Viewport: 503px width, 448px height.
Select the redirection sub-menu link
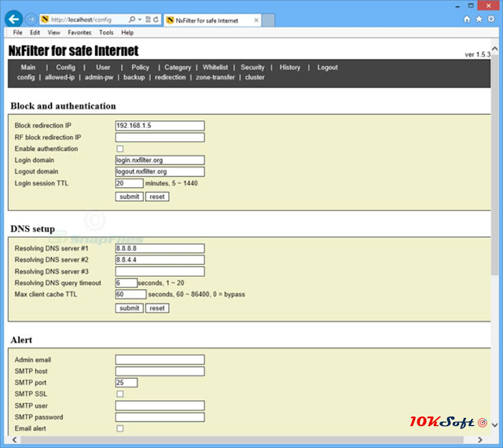pyautogui.click(x=171, y=77)
